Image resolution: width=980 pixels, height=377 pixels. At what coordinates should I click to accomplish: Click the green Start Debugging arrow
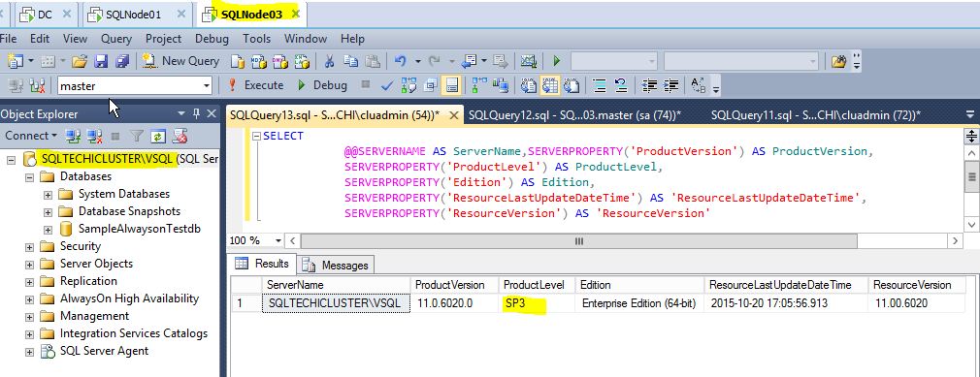point(556,61)
